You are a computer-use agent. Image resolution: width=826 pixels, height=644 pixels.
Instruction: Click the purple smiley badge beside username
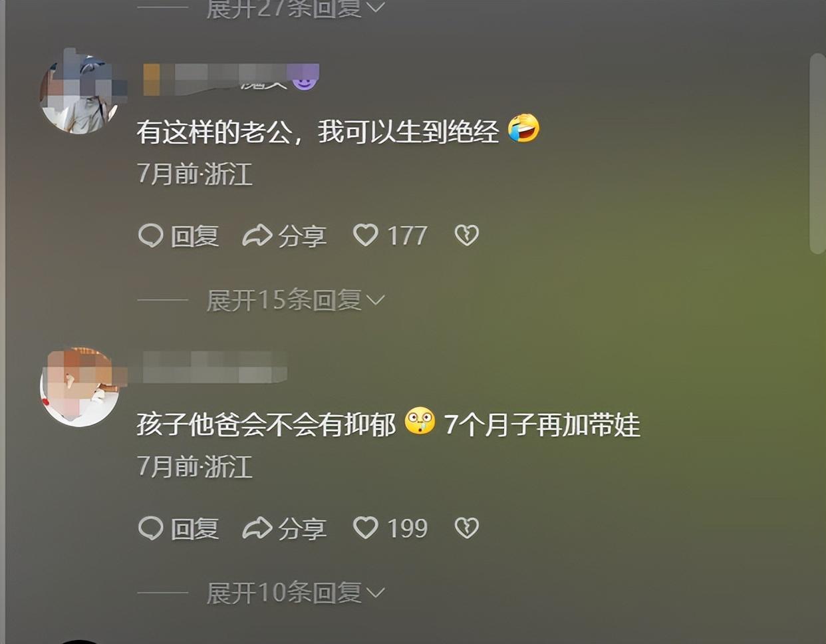[305, 78]
